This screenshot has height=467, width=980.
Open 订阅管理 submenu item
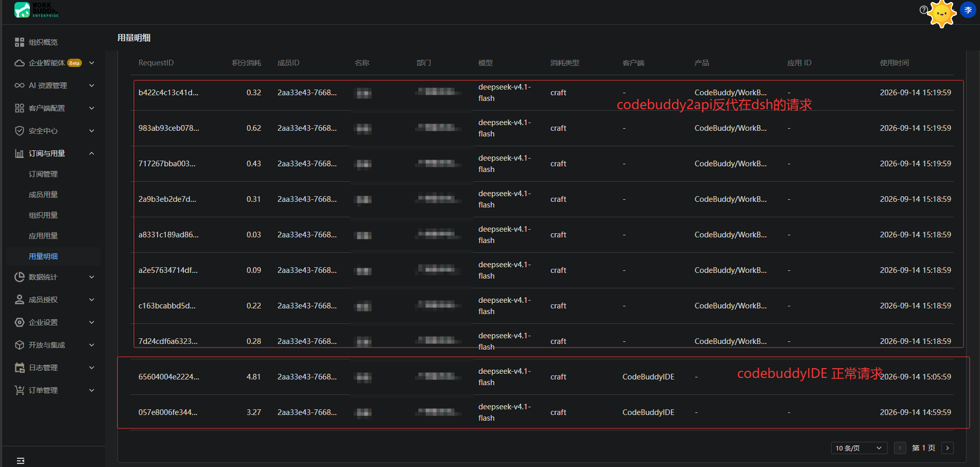(43, 174)
